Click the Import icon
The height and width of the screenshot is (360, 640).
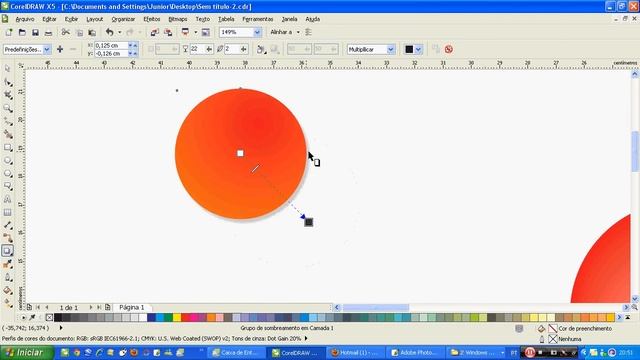point(154,32)
